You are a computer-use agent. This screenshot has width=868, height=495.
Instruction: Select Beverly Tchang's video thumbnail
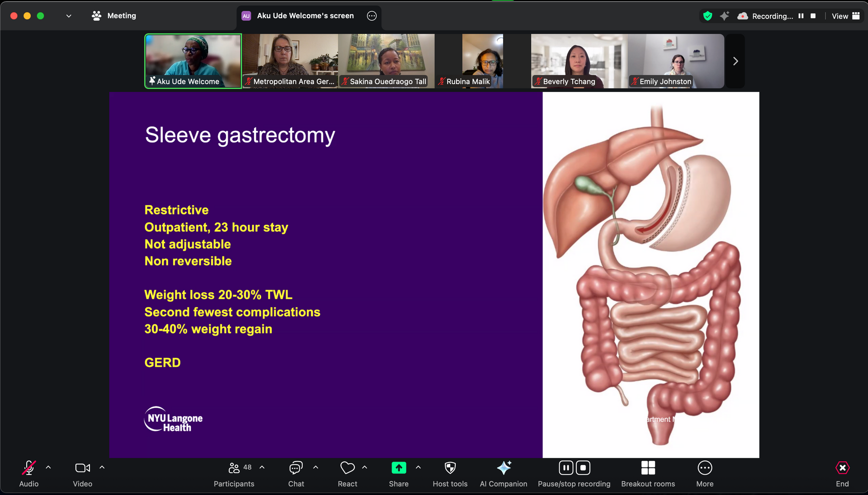coord(579,61)
